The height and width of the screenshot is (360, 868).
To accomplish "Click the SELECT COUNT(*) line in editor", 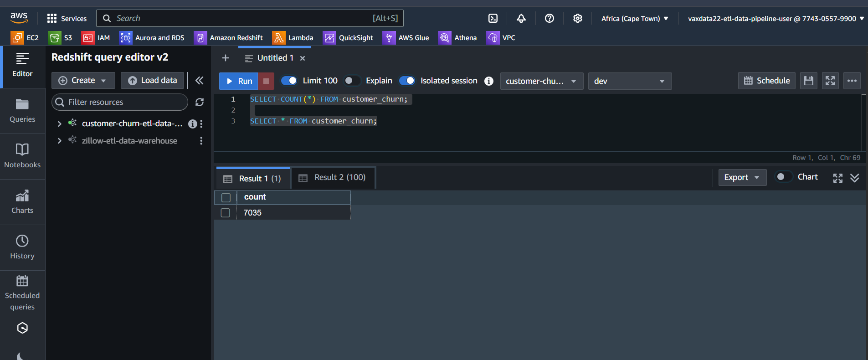I will (x=329, y=99).
